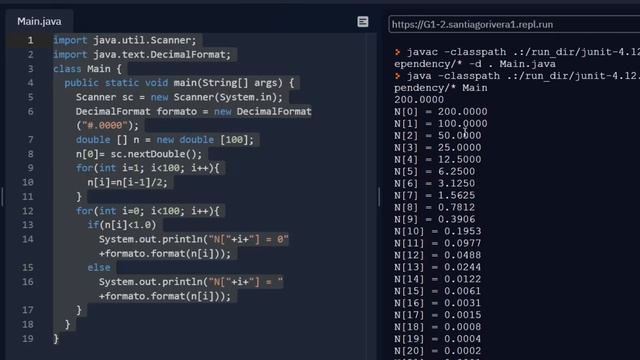Click 'Scanner sc = new Scanner(System.in);' line

point(179,98)
